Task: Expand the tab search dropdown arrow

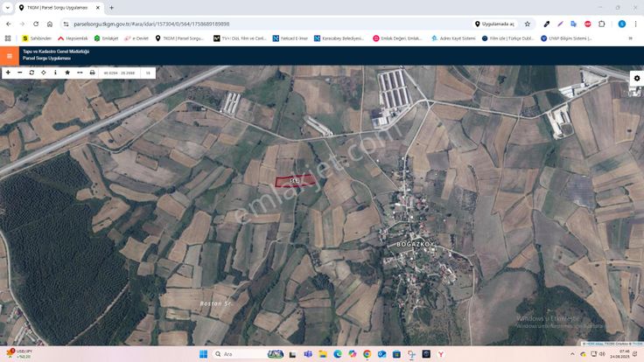Action: [8, 8]
